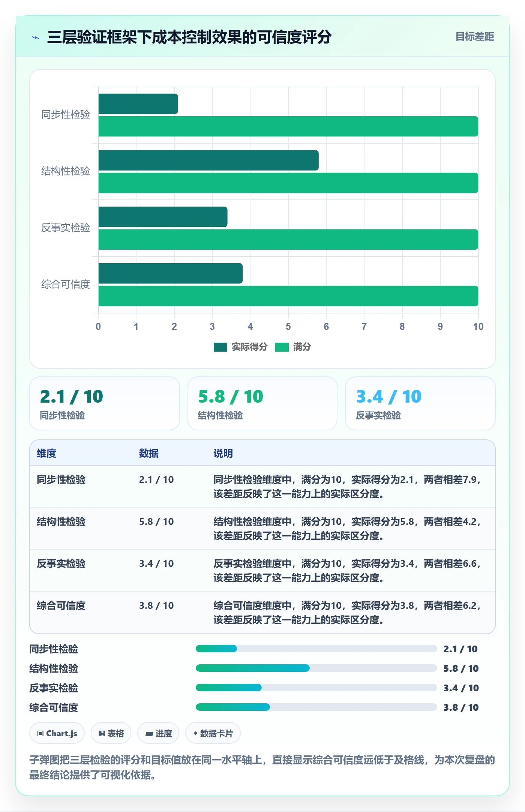Screen dimensions: 525x812
Task: Click the 目标差距 label in the header
Action: click(475, 37)
